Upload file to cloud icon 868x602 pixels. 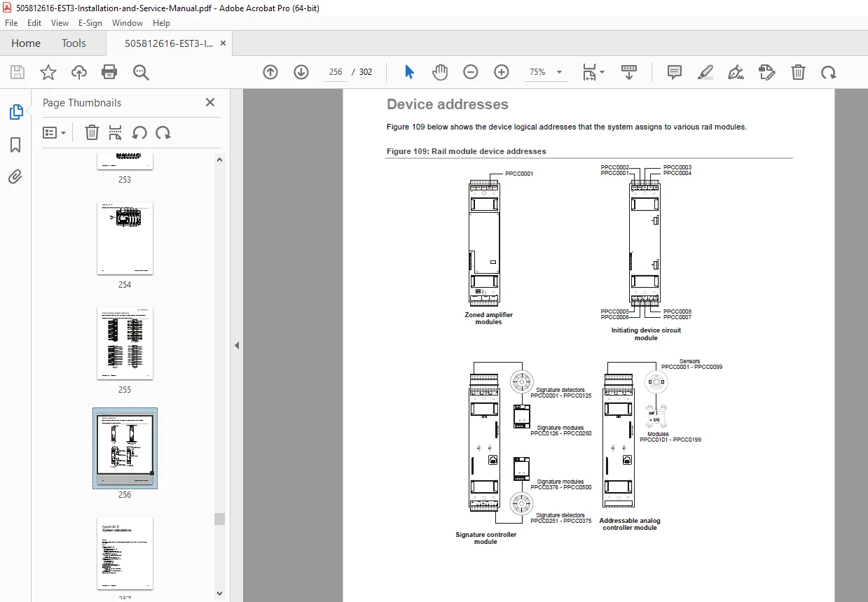coord(79,72)
